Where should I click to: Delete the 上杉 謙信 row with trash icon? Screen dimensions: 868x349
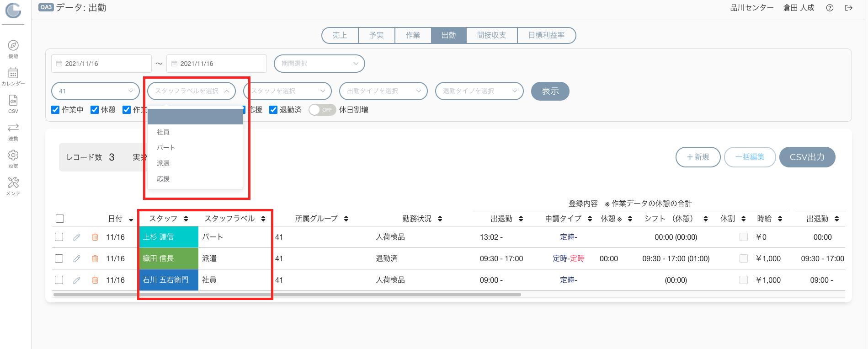(95, 237)
